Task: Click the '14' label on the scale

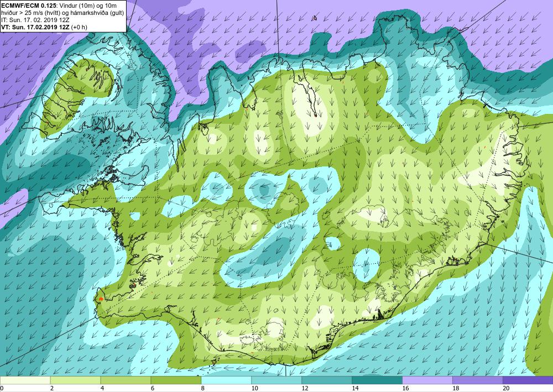Action: point(355,388)
